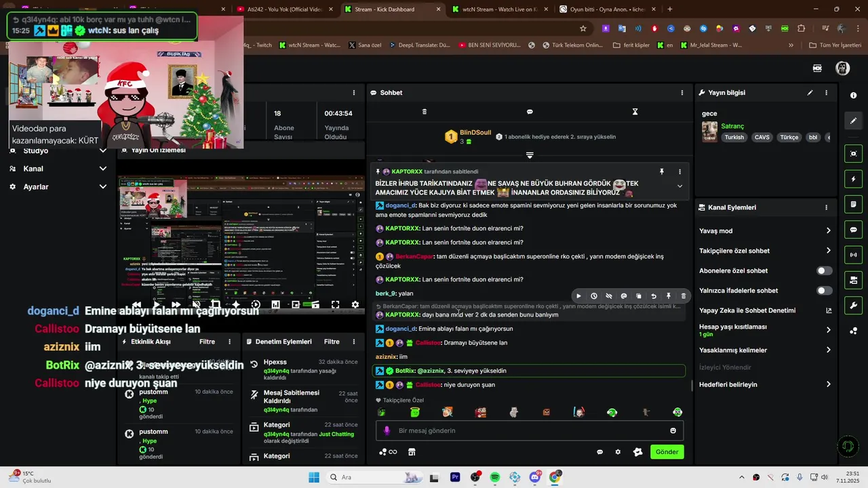Click the BotRix username in chat
This screenshot has width=868, height=488.
[405, 371]
